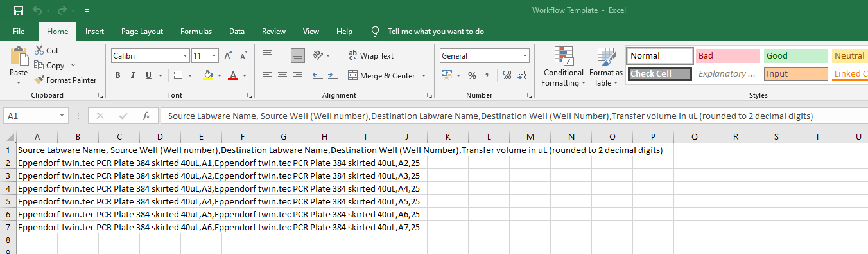The image size is (868, 254).
Task: Switch to the View tab
Action: 311,31
